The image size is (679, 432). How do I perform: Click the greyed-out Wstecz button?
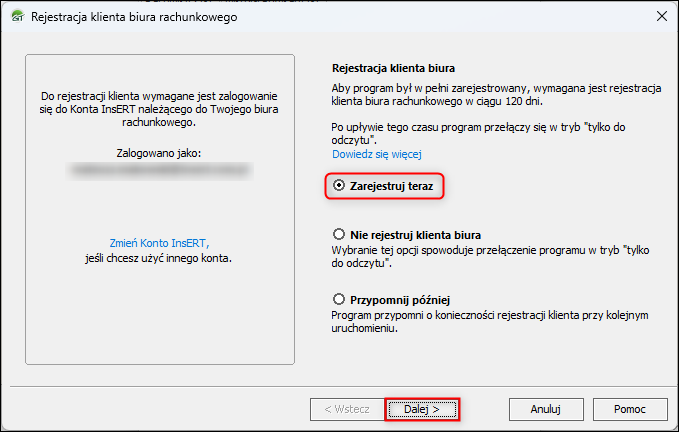pos(347,409)
